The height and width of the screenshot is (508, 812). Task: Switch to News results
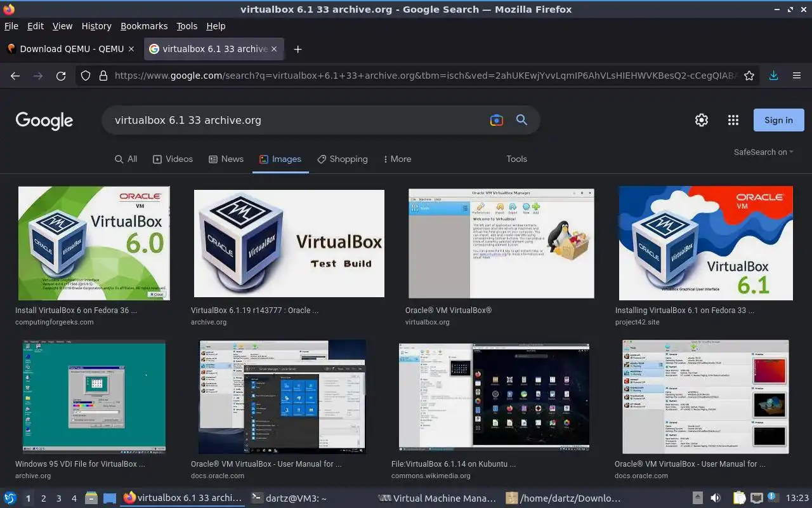click(x=226, y=159)
